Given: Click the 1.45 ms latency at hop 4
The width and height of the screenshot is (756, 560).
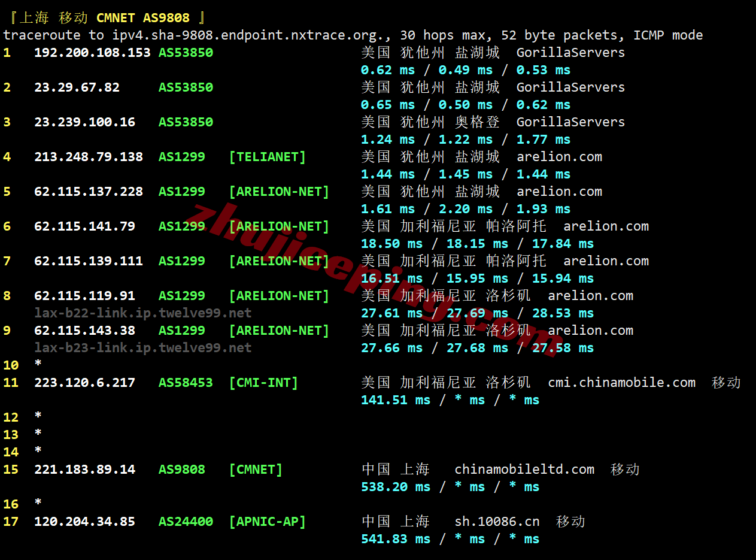Looking at the screenshot, I should pos(466,174).
